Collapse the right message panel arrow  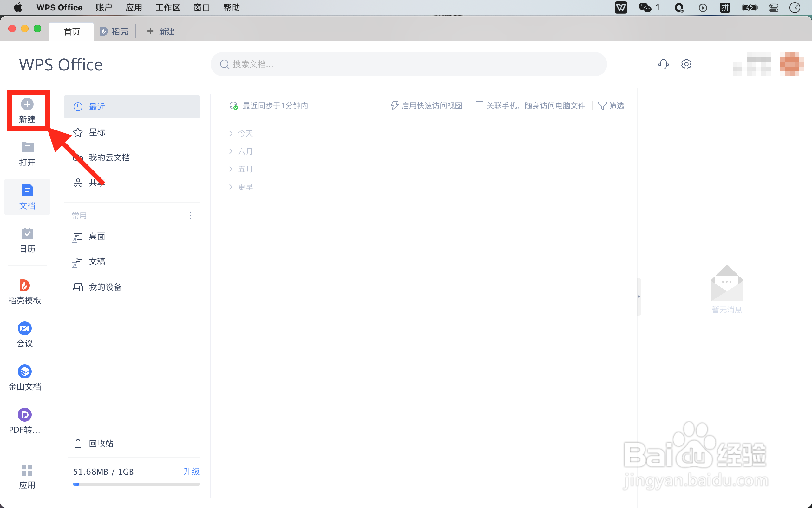638,296
